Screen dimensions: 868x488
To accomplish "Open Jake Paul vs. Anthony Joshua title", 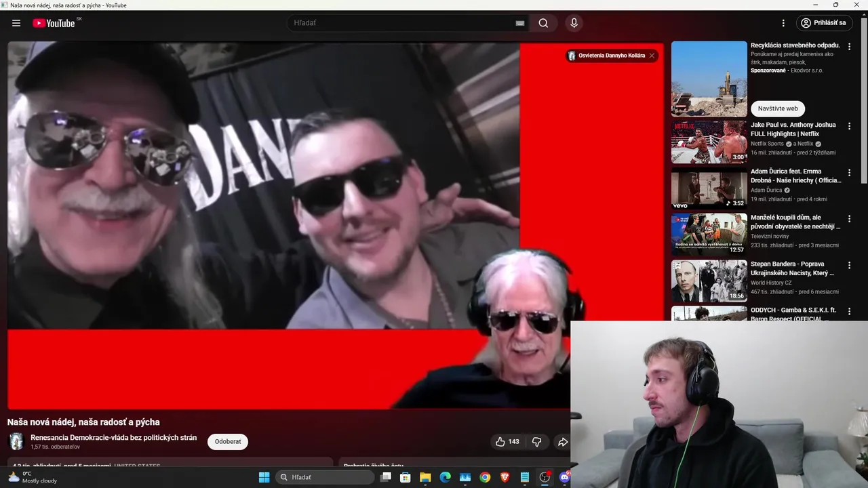I will [x=793, y=129].
